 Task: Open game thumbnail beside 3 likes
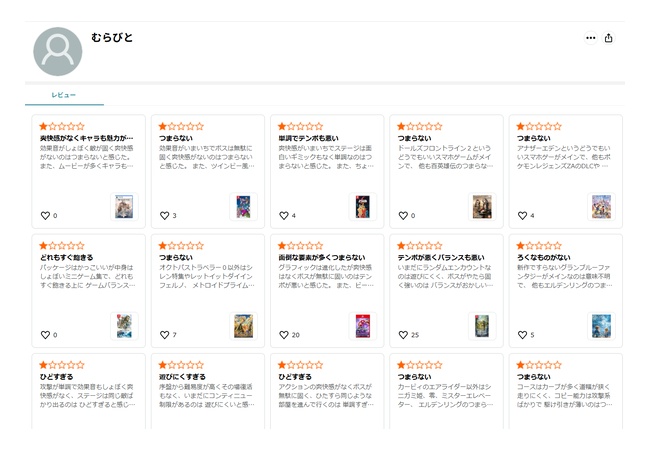[x=243, y=207]
